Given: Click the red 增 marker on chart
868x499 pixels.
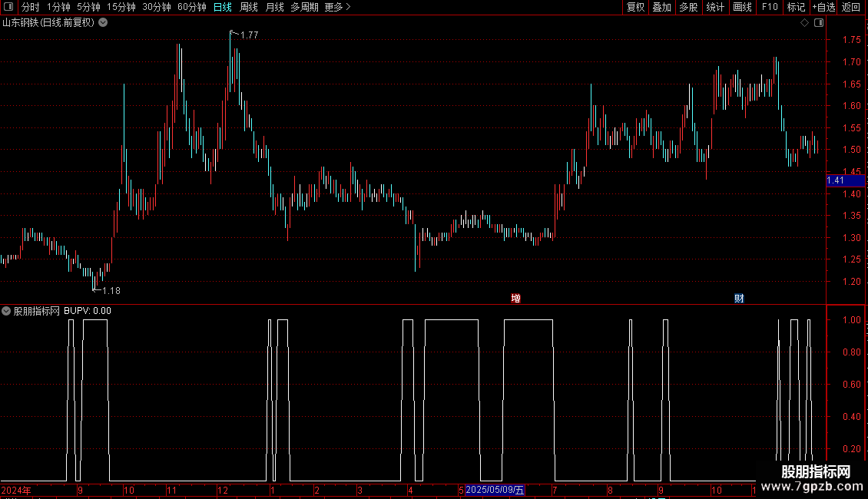Looking at the screenshot, I should (x=515, y=298).
